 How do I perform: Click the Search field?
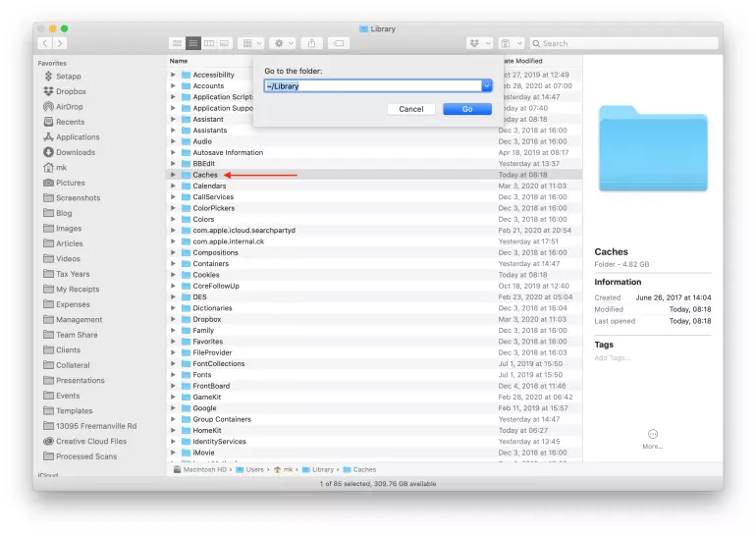point(623,43)
